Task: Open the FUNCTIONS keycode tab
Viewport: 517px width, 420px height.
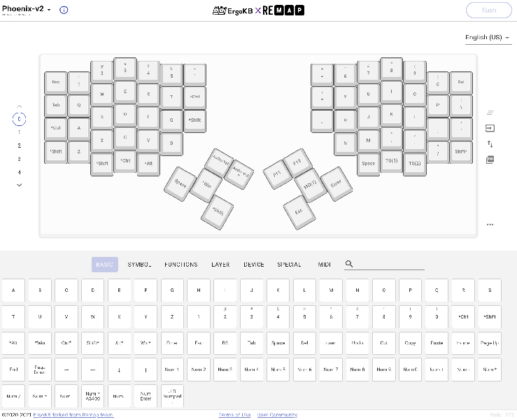Action: tap(181, 265)
